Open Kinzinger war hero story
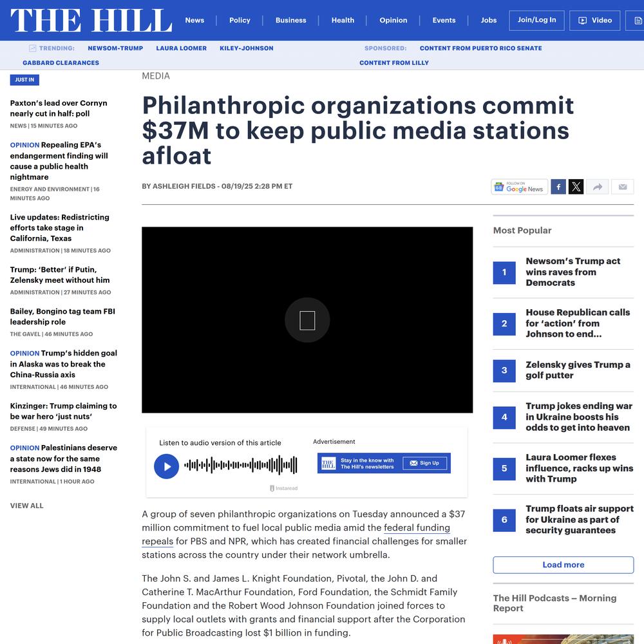The image size is (644, 644). click(63, 411)
